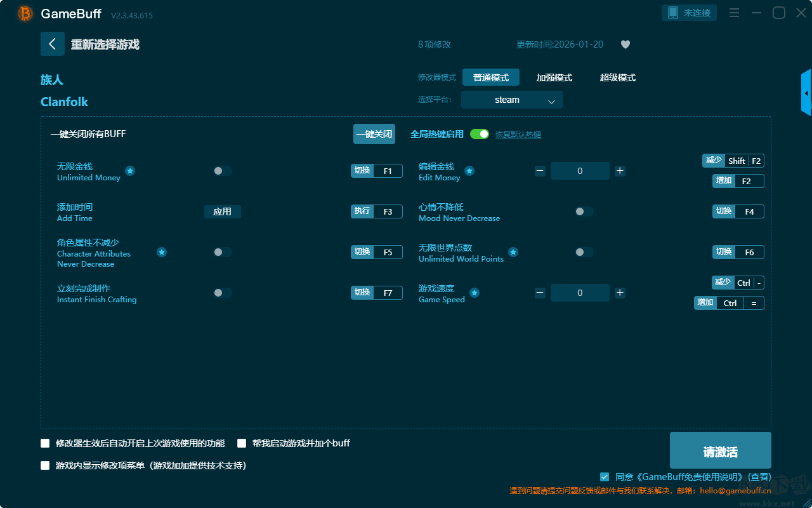
Task: Uncheck the GameBuff disclaimer agreement checkbox
Action: click(605, 477)
